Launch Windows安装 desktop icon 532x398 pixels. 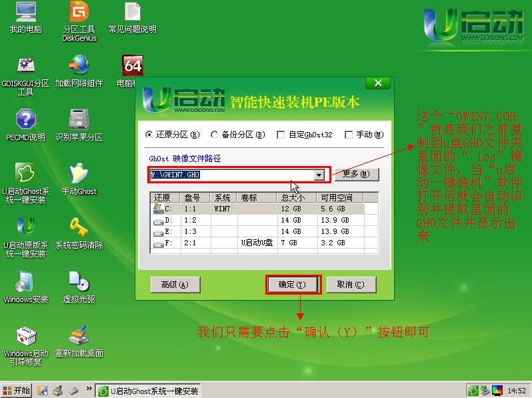(26, 287)
